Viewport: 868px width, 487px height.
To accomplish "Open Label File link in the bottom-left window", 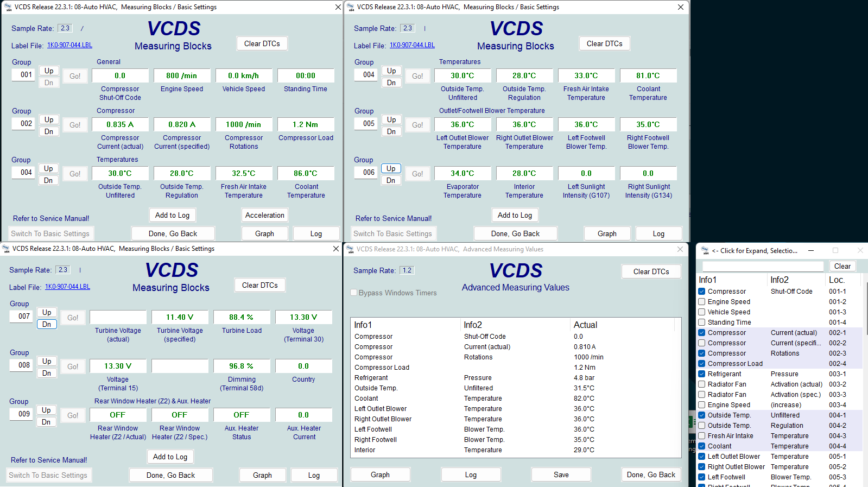I will (x=67, y=287).
